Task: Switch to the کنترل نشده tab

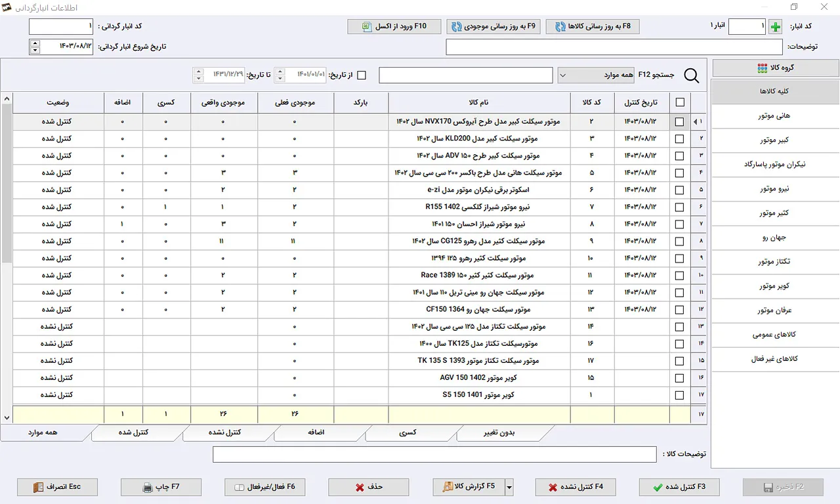Action: pyautogui.click(x=225, y=432)
